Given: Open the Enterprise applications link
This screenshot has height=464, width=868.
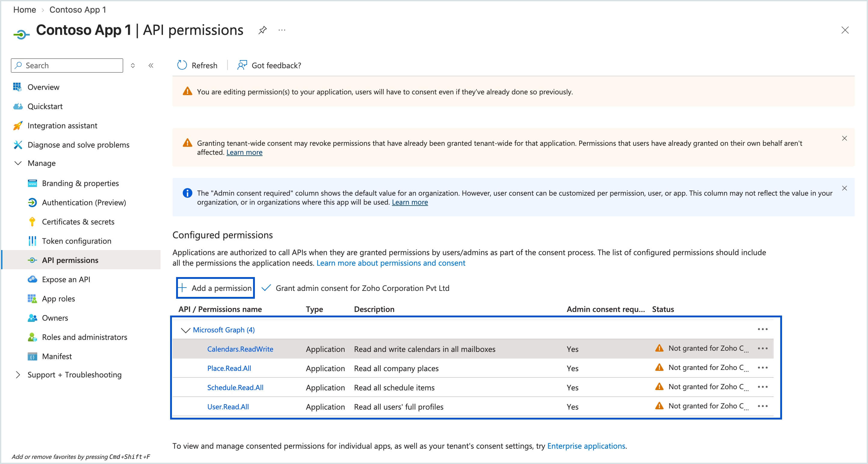Looking at the screenshot, I should [586, 446].
